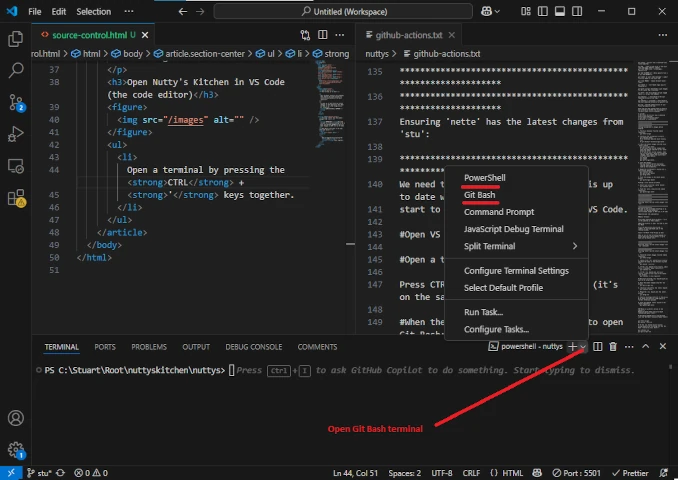Click Ln 44, Col 51 position indicator
The image size is (678, 480).
click(x=355, y=473)
